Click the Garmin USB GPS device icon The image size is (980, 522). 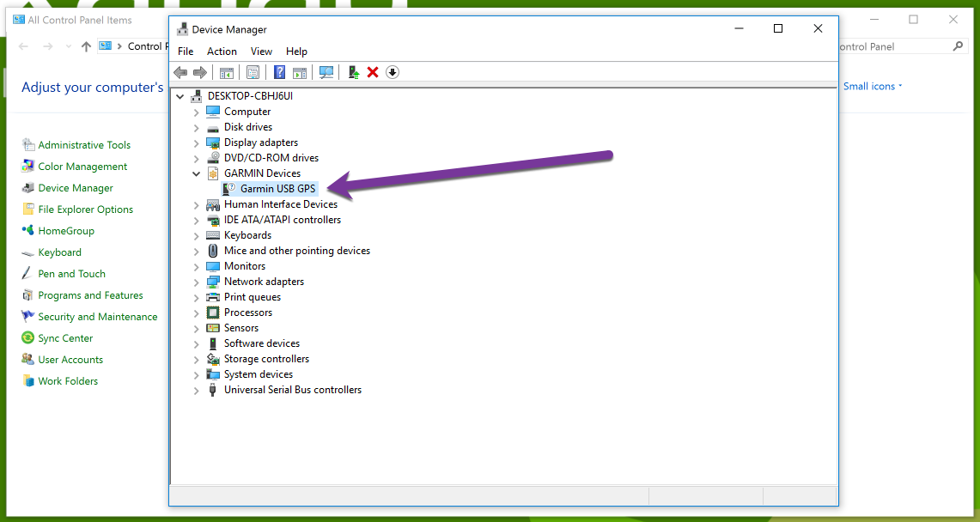tap(228, 189)
